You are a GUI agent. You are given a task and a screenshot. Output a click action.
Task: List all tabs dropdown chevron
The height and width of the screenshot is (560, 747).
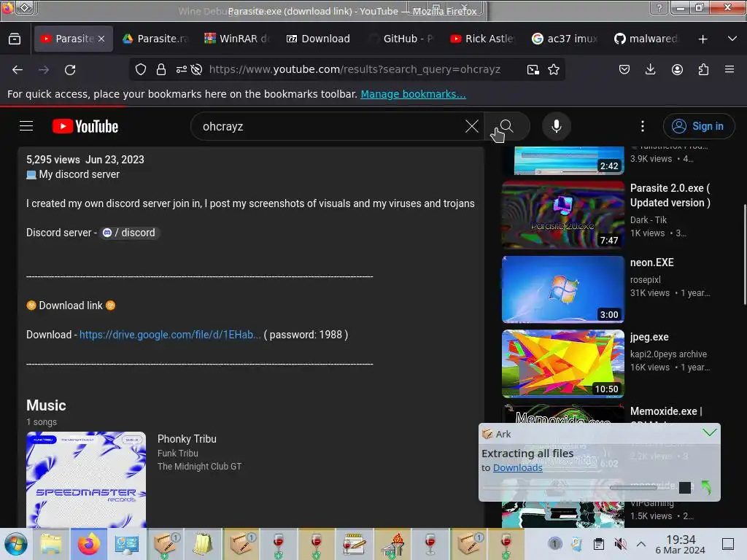[732, 39]
